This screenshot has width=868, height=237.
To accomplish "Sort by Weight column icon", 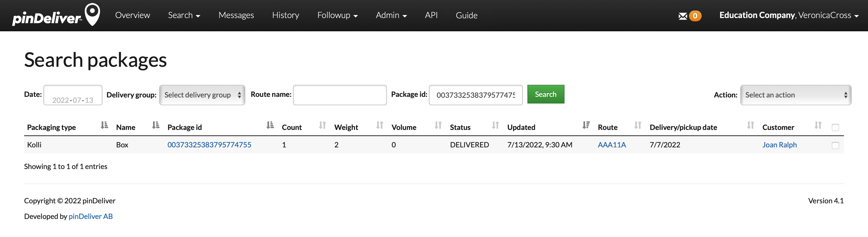I will point(380,125).
